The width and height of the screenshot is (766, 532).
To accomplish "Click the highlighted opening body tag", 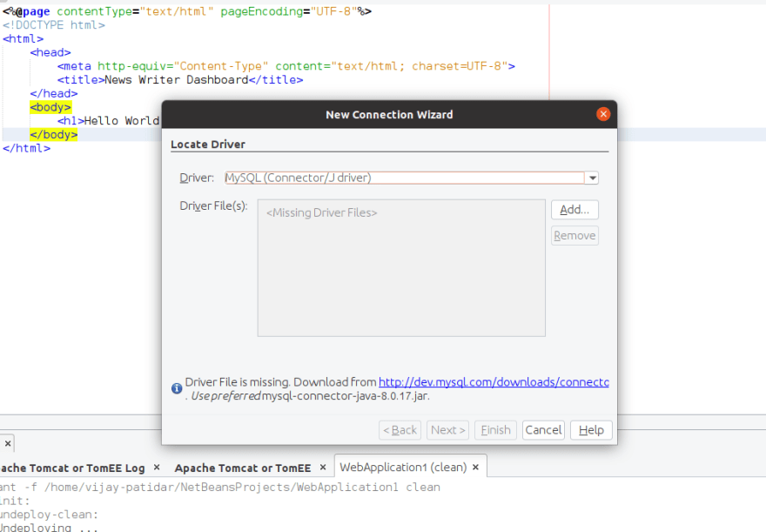I will pyautogui.click(x=50, y=107).
